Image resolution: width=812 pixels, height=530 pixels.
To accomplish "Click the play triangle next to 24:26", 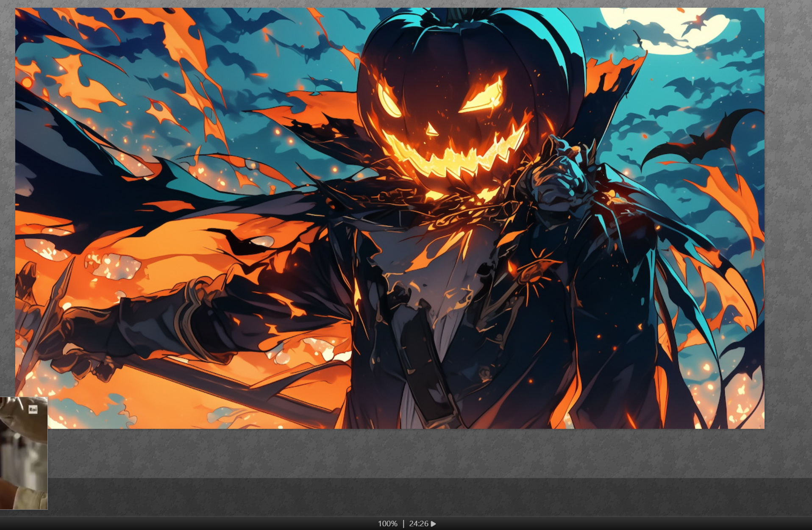I will point(434,524).
